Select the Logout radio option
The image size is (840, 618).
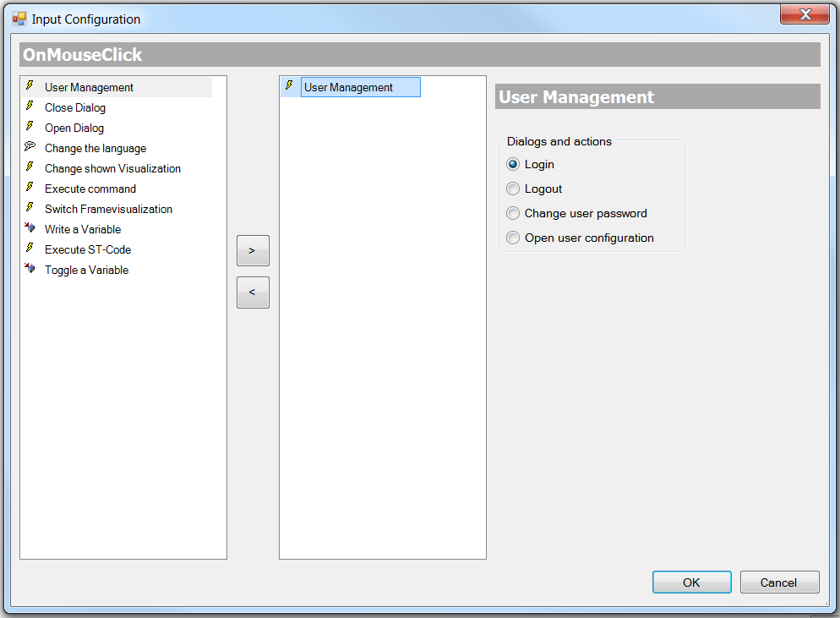(x=513, y=189)
